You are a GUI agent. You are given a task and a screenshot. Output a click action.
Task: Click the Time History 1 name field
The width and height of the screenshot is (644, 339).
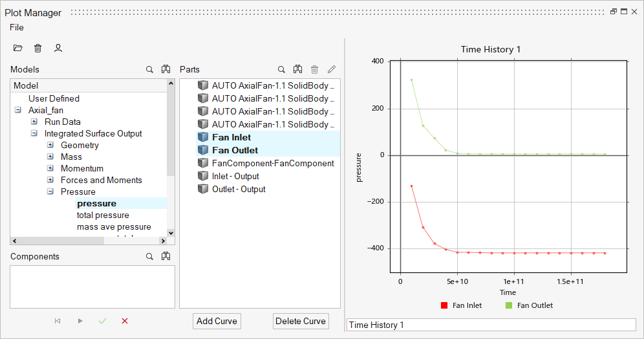[x=491, y=325]
